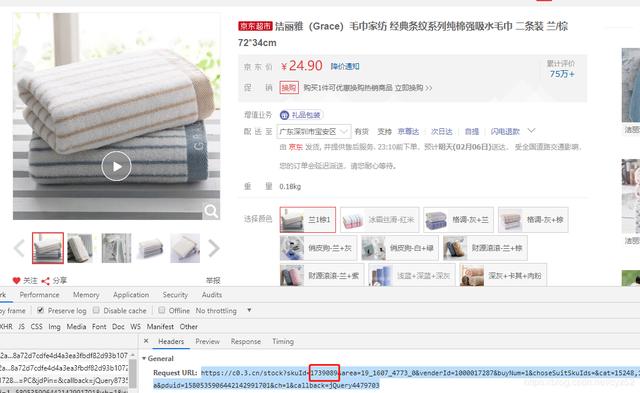640x393 pixels.
Task: Switch to Memory devtools tab
Action: (86, 295)
